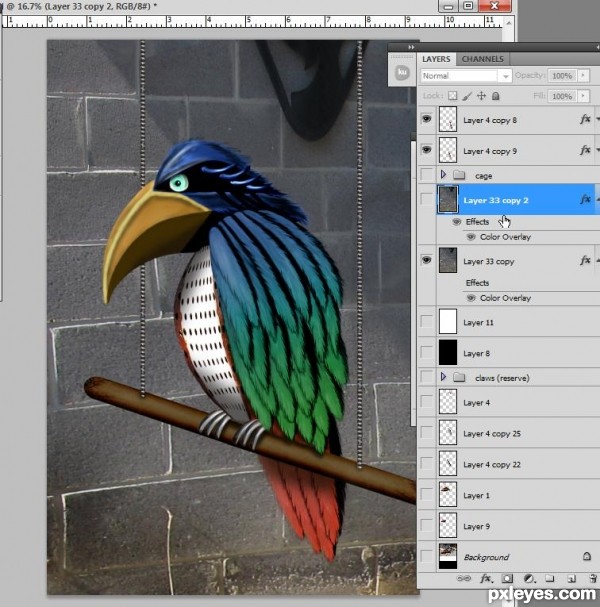Select the Background layer thumbnail

[448, 556]
